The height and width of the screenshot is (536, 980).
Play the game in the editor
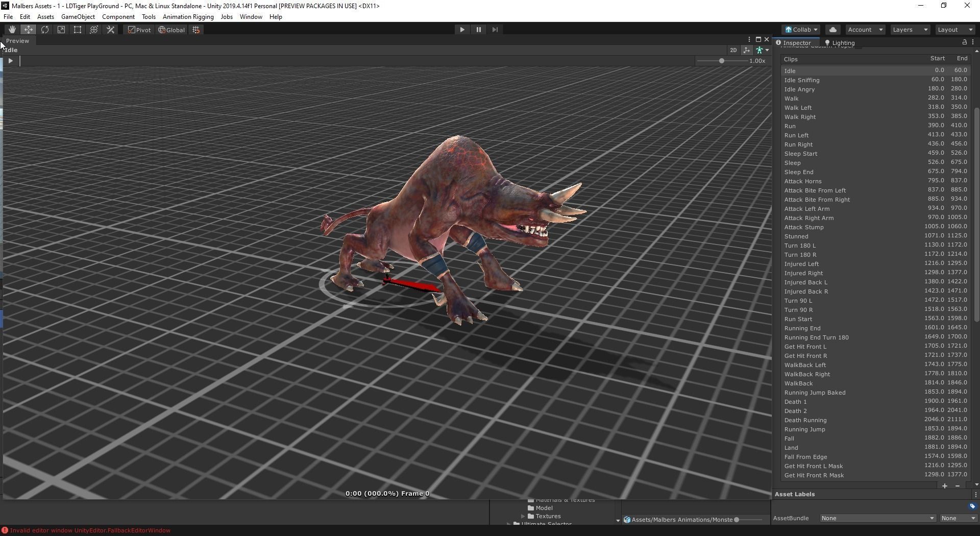coord(462,30)
